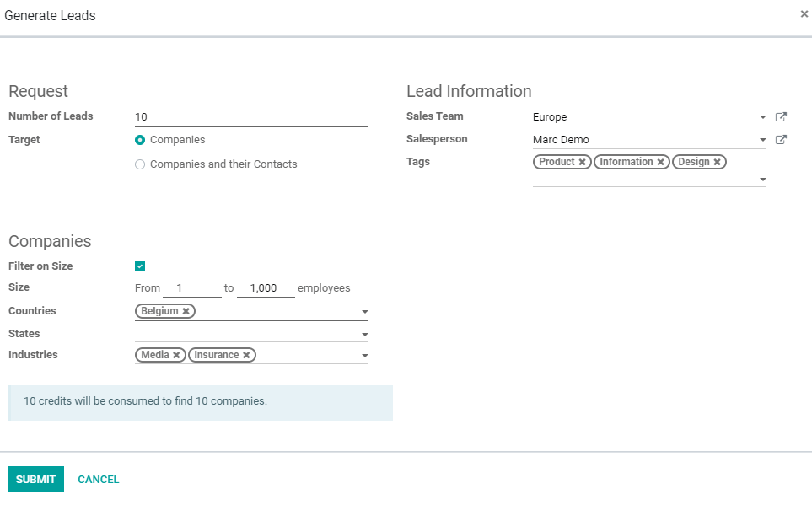Open Salesperson external link icon

tap(781, 140)
